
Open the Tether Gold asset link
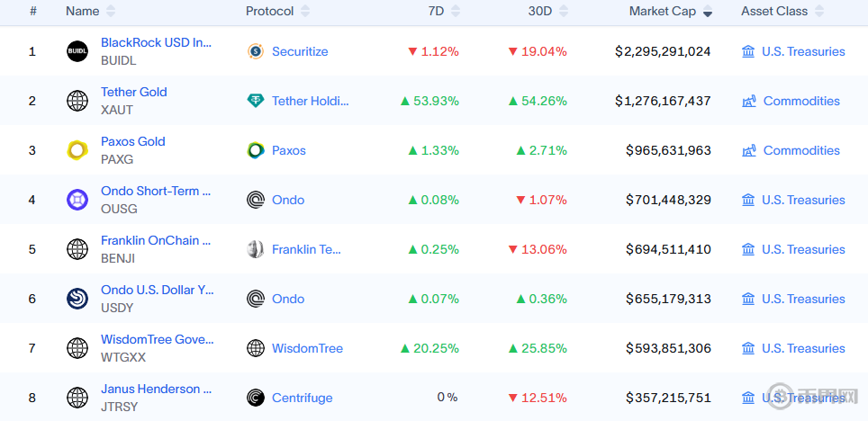point(133,92)
